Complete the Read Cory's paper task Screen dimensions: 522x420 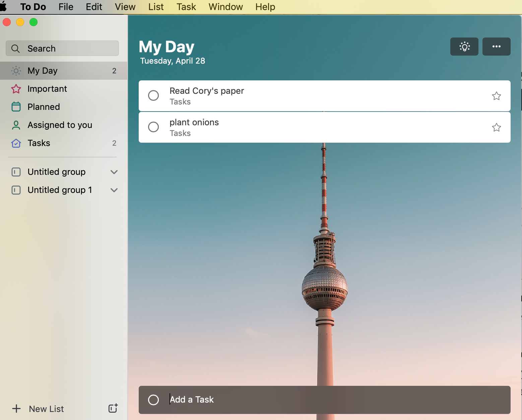point(153,95)
